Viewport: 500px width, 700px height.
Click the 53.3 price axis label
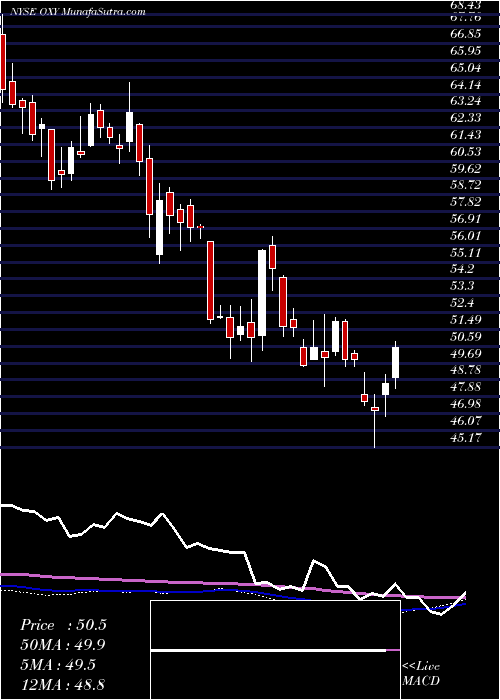[463, 286]
